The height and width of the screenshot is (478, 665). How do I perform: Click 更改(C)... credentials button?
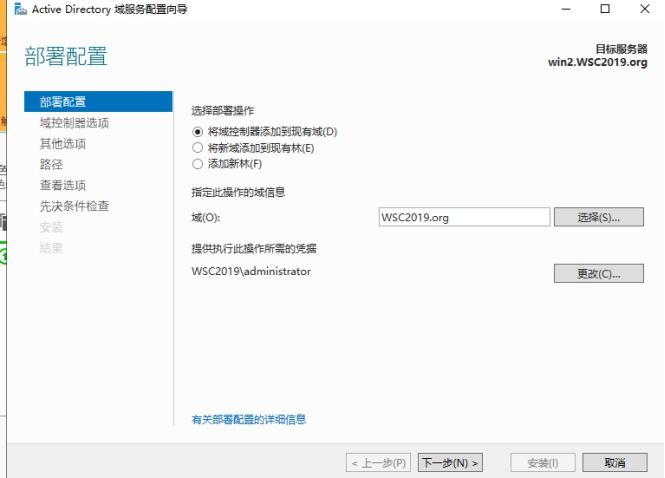[x=598, y=274]
